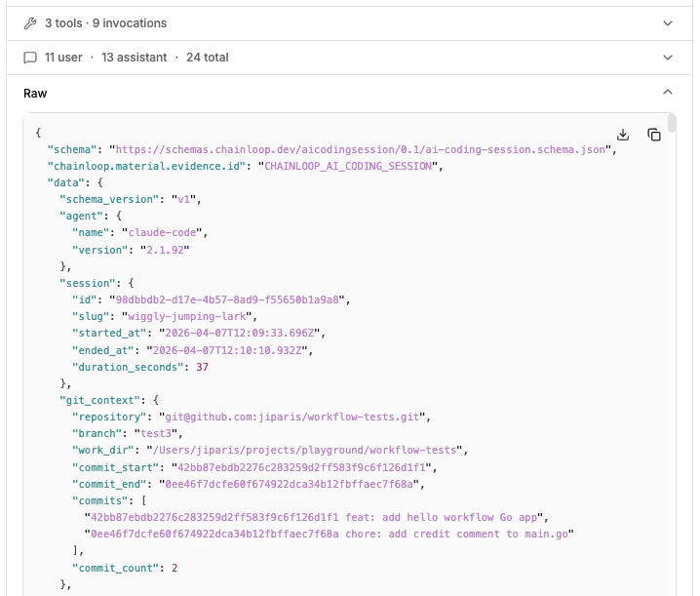Expand the 24 total messages section
This screenshot has height=596, width=700.
[x=668, y=58]
